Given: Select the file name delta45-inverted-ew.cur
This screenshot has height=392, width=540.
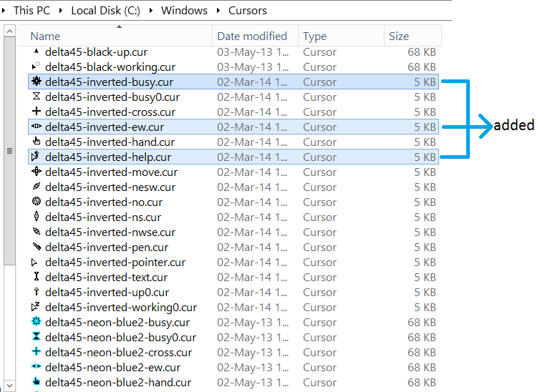Looking at the screenshot, I should (x=105, y=127).
